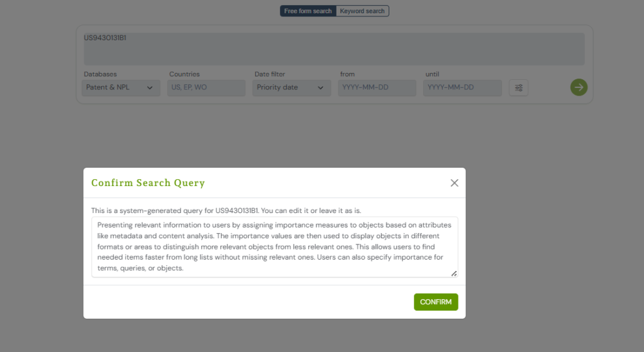Image resolution: width=644 pixels, height=352 pixels.
Task: Click the Countries field showing US, EP, WO
Action: pyautogui.click(x=206, y=87)
